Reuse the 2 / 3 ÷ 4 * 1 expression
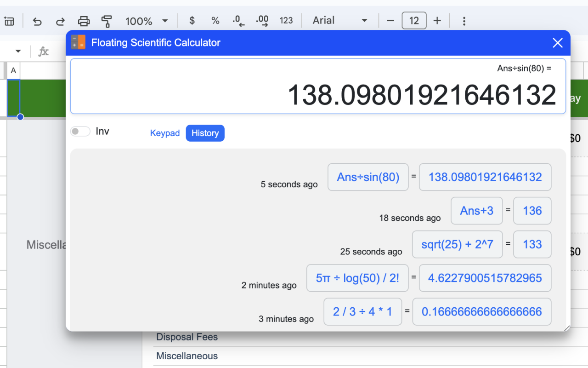This screenshot has width=588, height=368. 363,311
